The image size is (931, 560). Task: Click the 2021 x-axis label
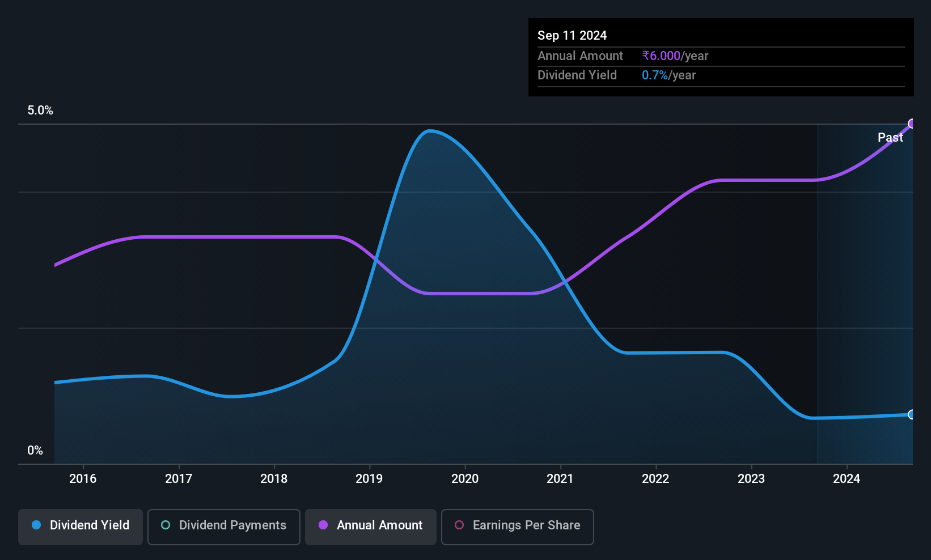[560, 478]
